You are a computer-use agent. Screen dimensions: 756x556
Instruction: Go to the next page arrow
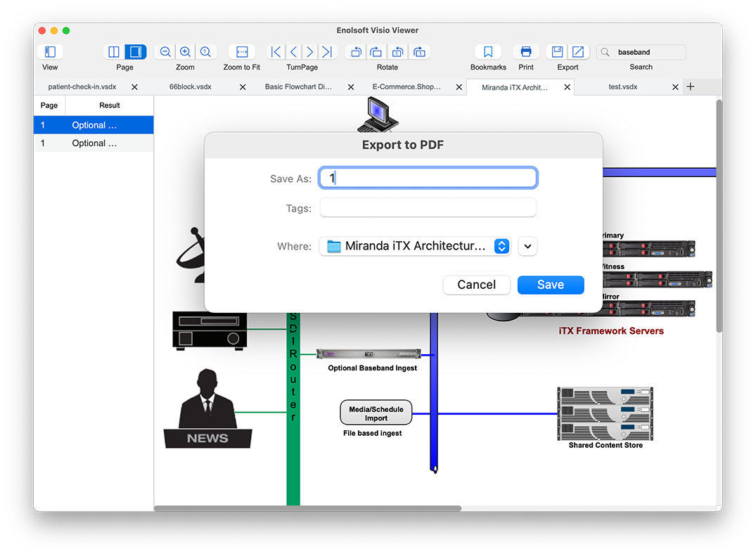pos(310,52)
